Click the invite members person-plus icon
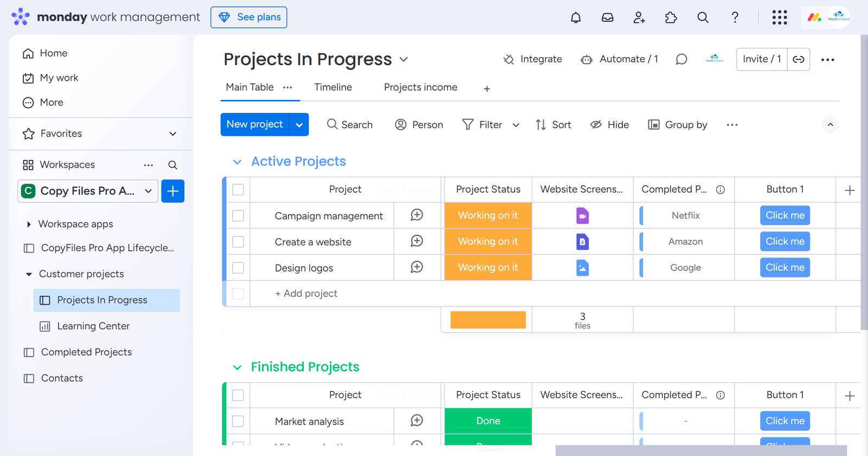This screenshot has height=456, width=868. coord(639,17)
